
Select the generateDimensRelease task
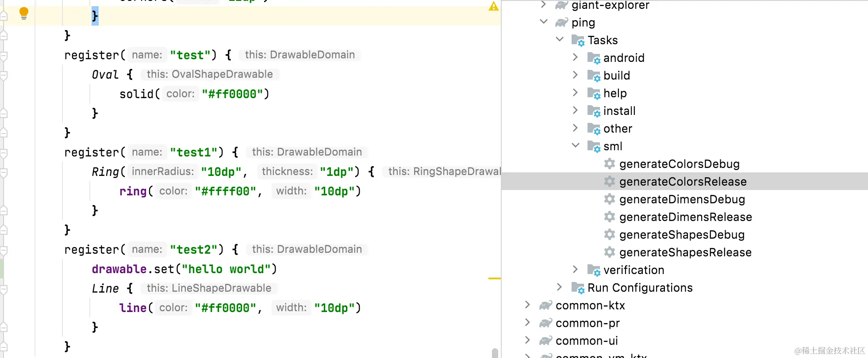point(685,217)
